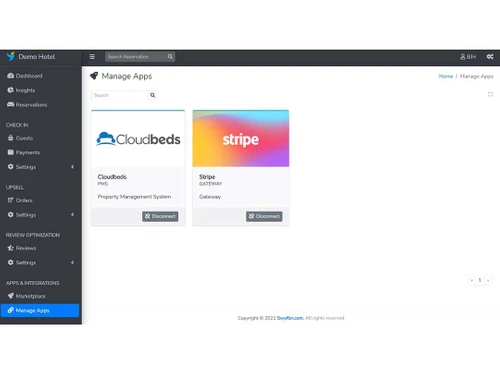Click the Property Management System description

point(134,197)
